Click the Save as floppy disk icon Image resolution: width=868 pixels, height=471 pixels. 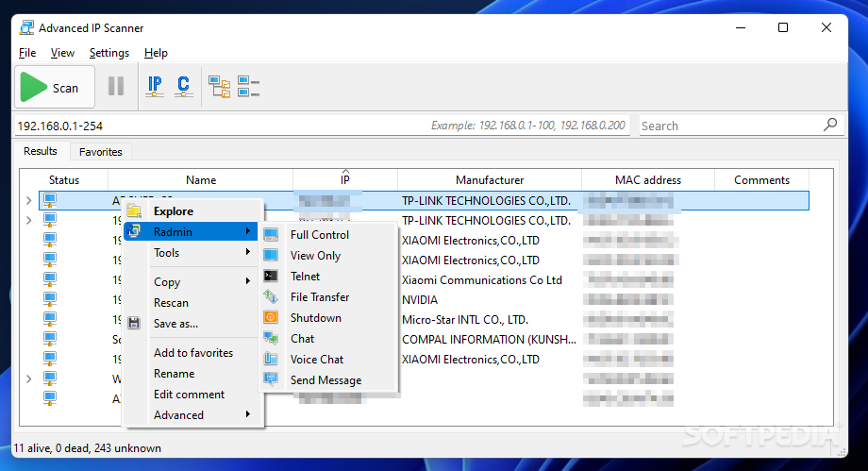click(x=134, y=323)
